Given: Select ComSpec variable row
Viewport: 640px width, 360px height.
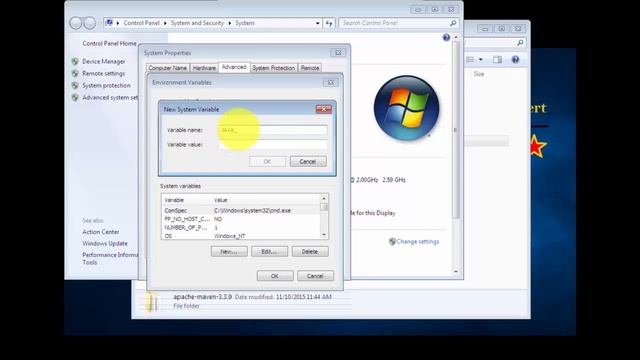Looking at the screenshot, I should (x=241, y=211).
